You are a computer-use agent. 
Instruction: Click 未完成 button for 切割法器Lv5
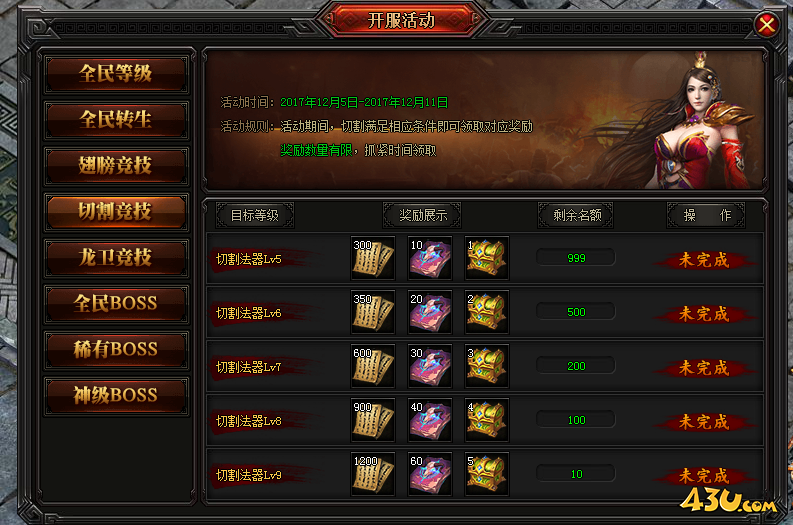click(704, 260)
